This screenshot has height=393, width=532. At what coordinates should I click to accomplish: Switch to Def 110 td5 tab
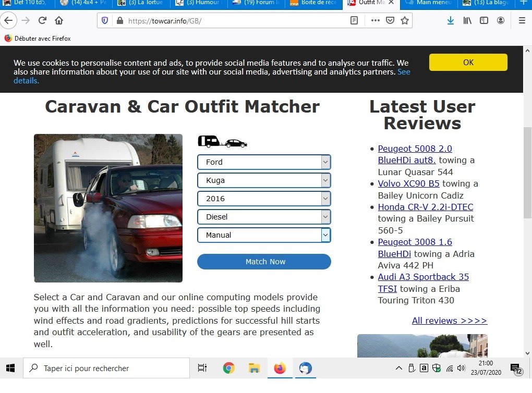click(x=27, y=3)
